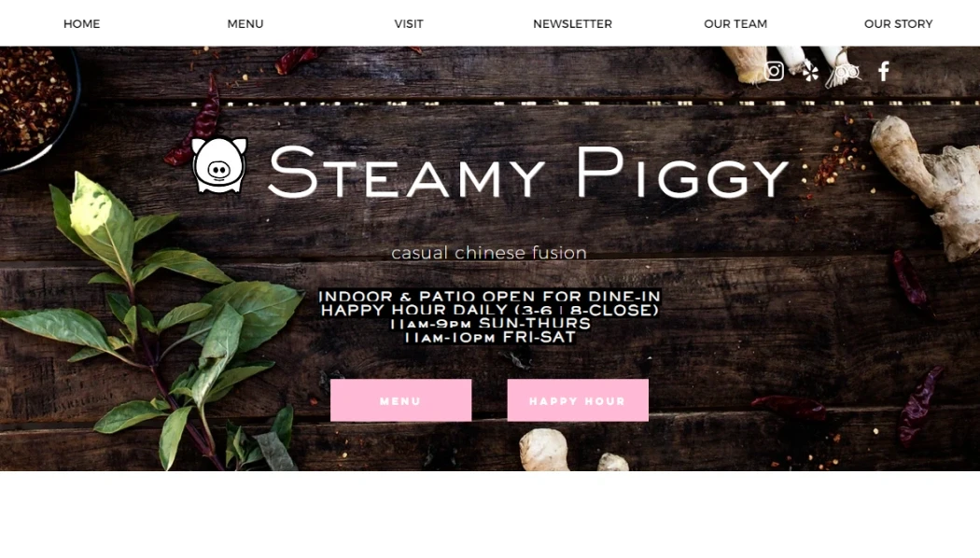Click the pig logo image
Image resolution: width=980 pixels, height=558 pixels.
pos(218,165)
